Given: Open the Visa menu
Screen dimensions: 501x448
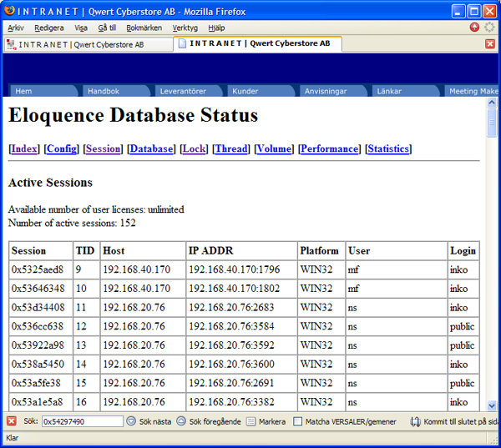Looking at the screenshot, I should pos(81,28).
